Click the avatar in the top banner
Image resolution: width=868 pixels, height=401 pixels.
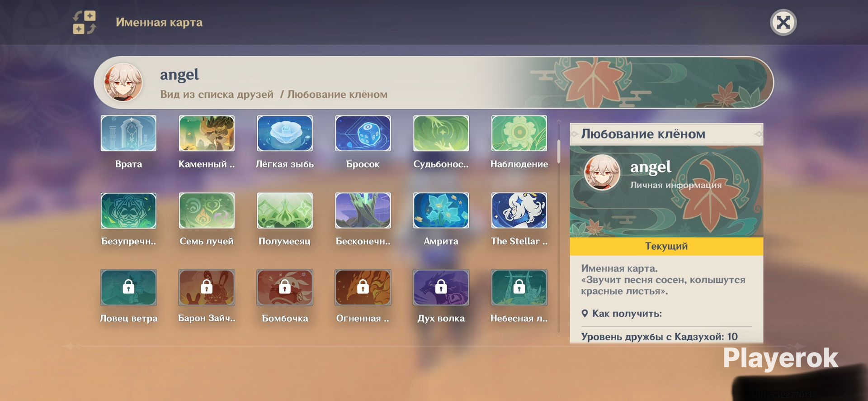tap(123, 82)
